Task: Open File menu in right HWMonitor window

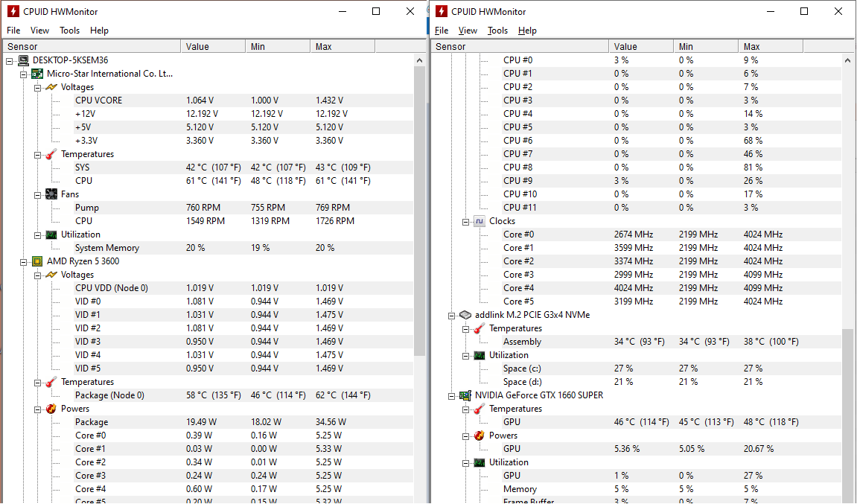Action: [x=442, y=31]
